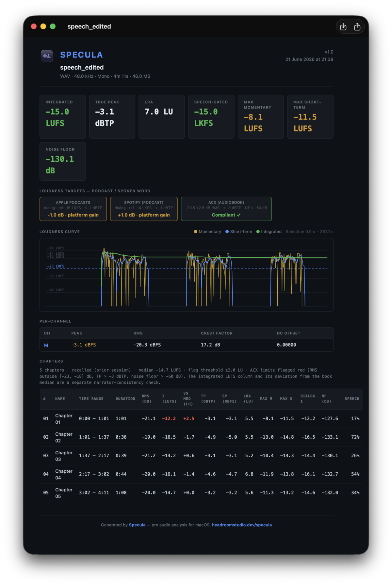The width and height of the screenshot is (392, 585).
Task: Sort by the SPEECH column header
Action: point(352,399)
